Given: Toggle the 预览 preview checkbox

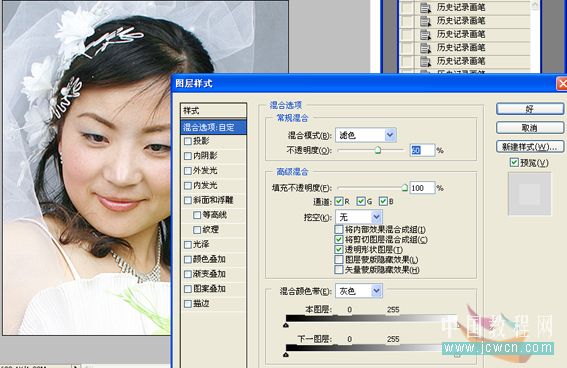Looking at the screenshot, I should pos(514,163).
